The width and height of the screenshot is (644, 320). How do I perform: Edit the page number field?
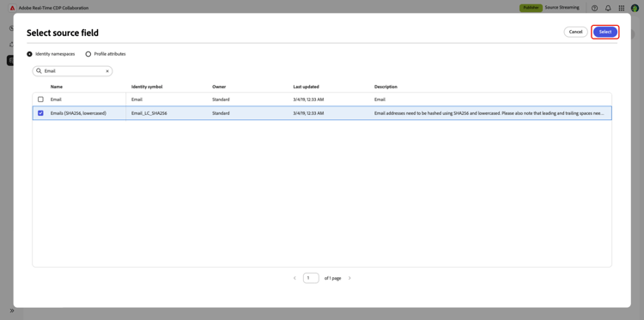click(311, 278)
